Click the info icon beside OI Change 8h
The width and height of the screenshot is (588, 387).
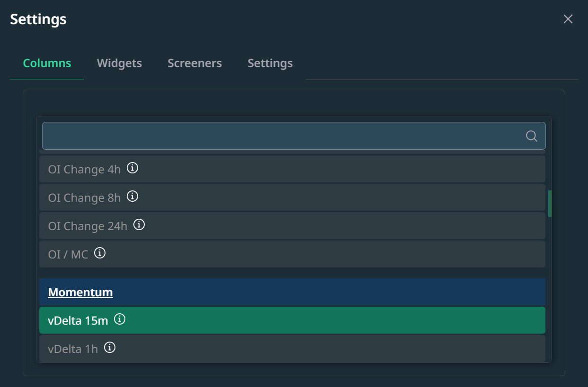tap(133, 196)
